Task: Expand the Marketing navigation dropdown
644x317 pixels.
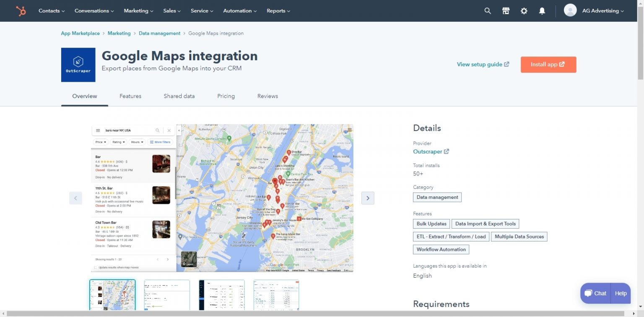Action: 138,11
